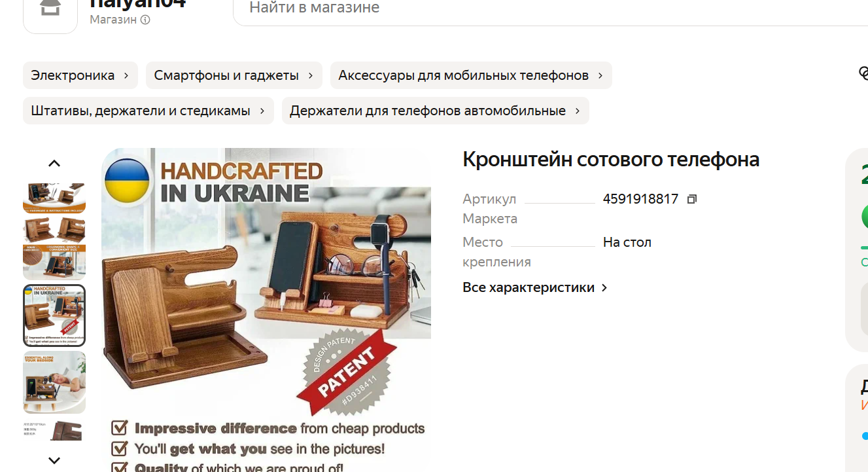Select the bedside sleeping woman thumbnail
Screen dimensions: 868x472
pyautogui.click(x=54, y=382)
